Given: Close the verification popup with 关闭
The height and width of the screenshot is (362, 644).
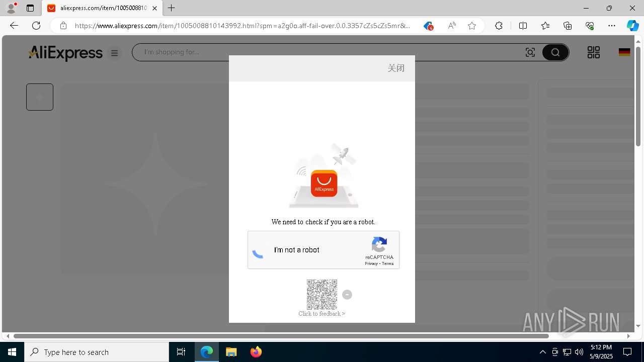Looking at the screenshot, I should click(x=396, y=68).
